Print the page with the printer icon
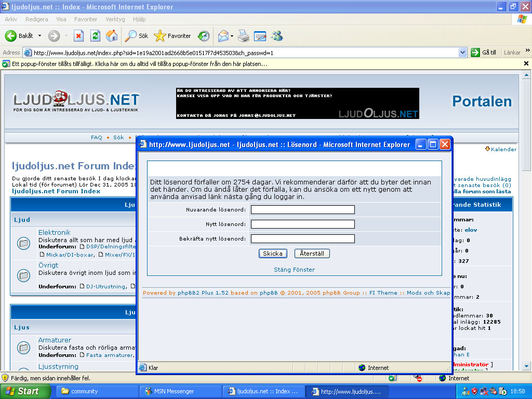This screenshot has height=399, width=532. [244, 36]
